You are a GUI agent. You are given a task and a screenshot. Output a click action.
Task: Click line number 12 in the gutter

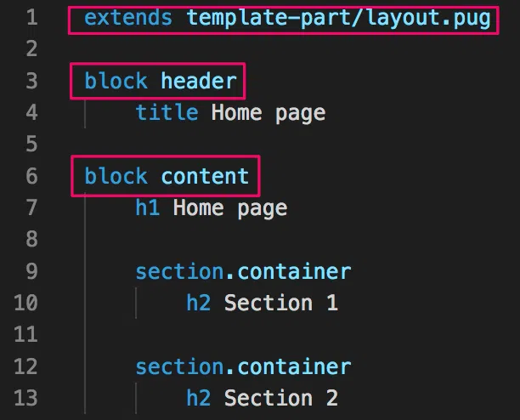pyautogui.click(x=25, y=366)
